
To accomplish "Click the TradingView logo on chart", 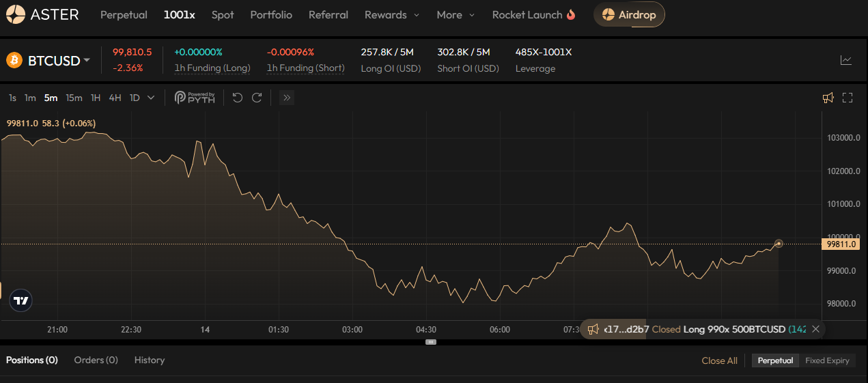I will coord(20,300).
